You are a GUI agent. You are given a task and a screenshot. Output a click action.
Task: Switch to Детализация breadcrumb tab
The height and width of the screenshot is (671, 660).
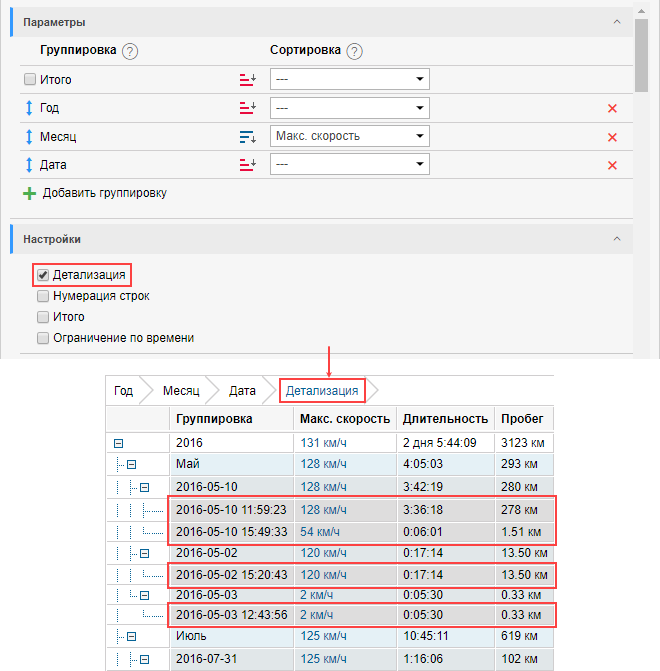321,390
